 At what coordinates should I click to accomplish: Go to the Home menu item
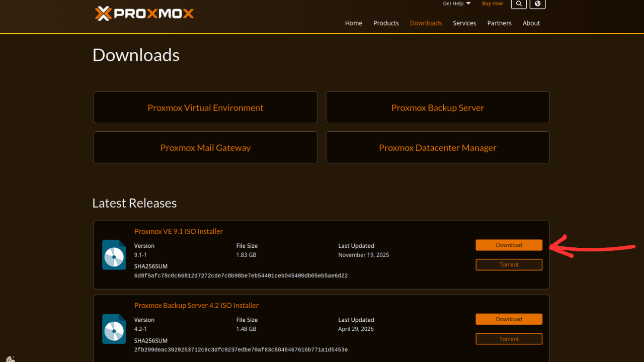pos(354,23)
